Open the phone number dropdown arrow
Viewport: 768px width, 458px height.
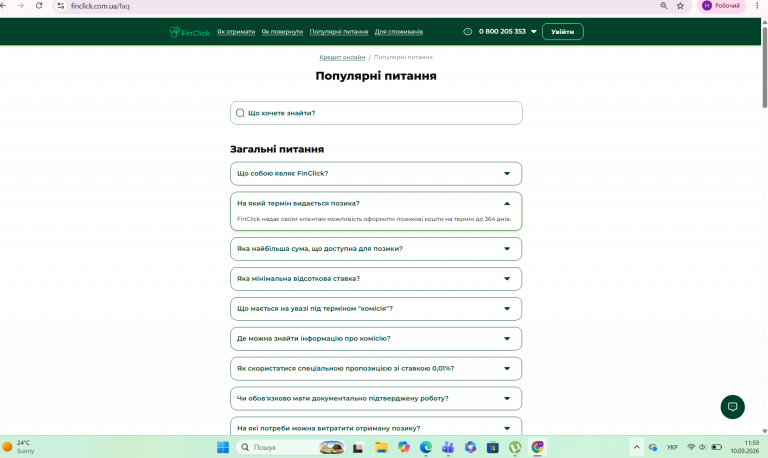(534, 31)
